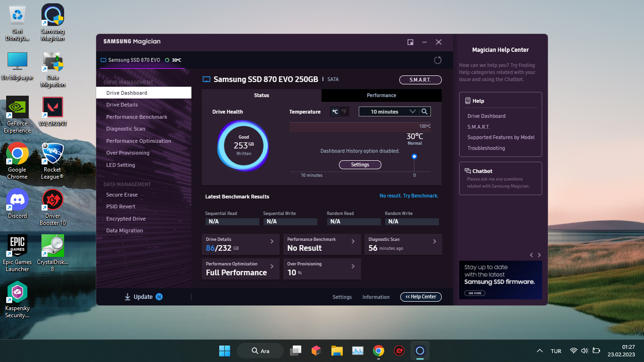Screen dimensions: 644x362
Task: Open Driver Booster 10 desktop icon
Action: tap(53, 207)
